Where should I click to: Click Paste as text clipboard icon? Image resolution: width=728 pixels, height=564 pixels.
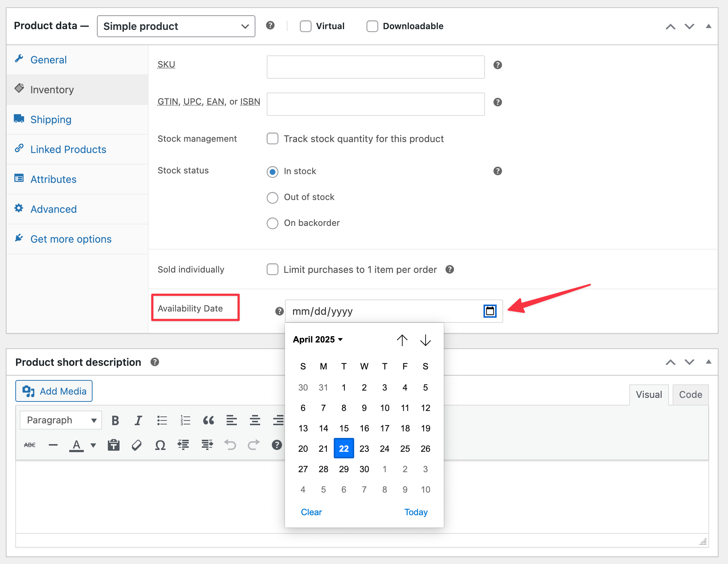point(114,445)
